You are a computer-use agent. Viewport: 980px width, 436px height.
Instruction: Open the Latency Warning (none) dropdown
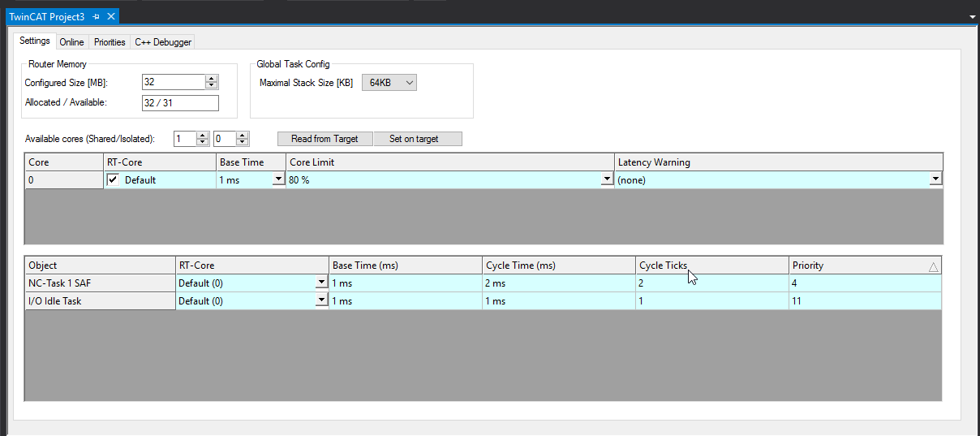click(x=935, y=179)
